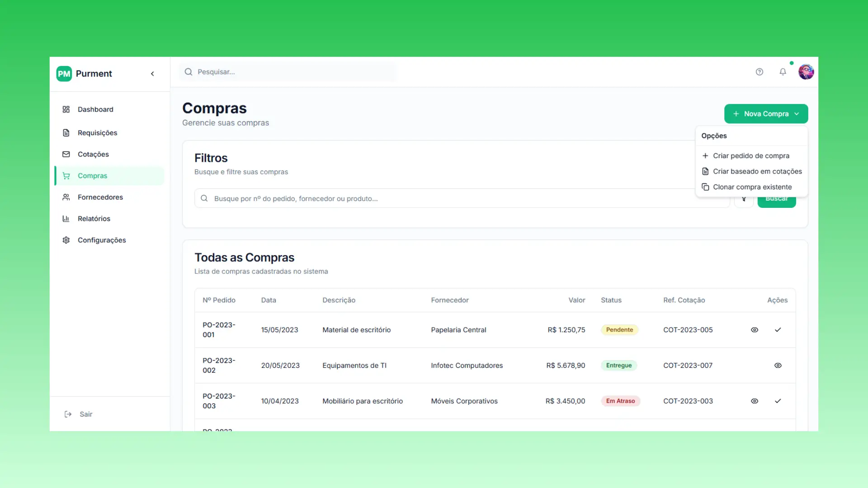This screenshot has height=488, width=868.
Task: Choose Clonar compra existente option
Action: tap(751, 187)
